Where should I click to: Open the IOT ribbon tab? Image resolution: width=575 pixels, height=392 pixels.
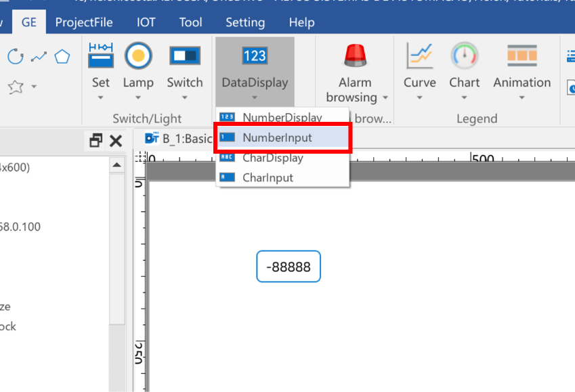click(146, 22)
